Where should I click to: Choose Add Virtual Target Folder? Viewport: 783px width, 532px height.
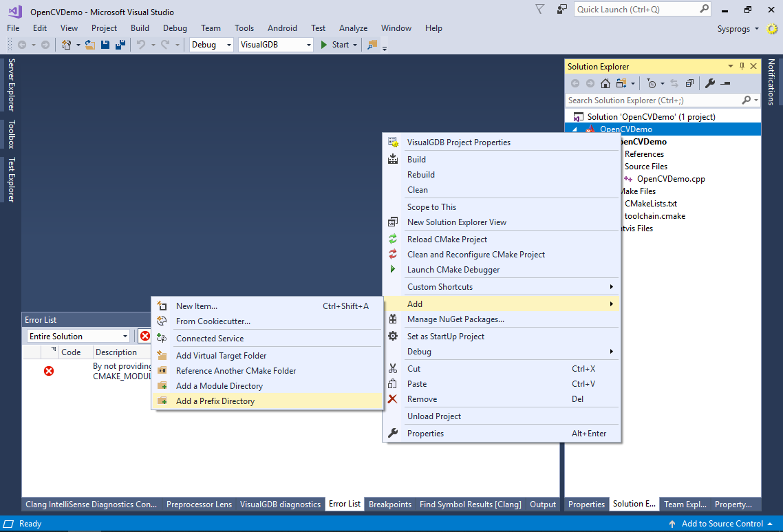(x=267, y=356)
